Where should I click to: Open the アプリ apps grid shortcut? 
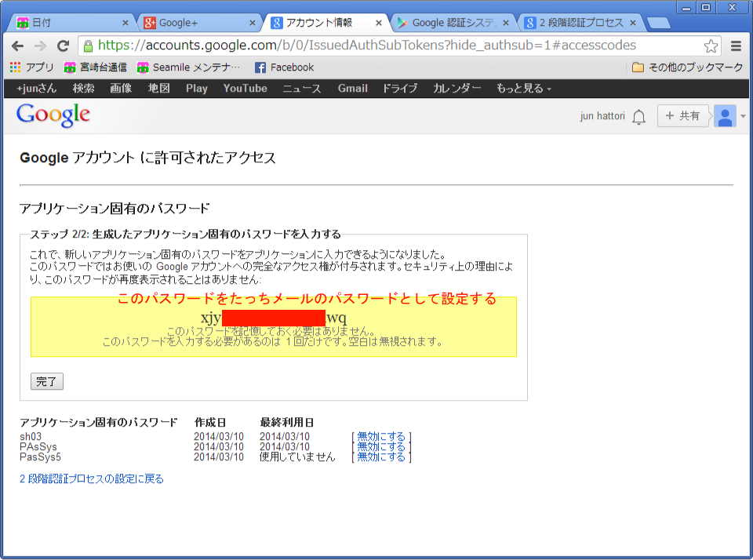coord(31,67)
